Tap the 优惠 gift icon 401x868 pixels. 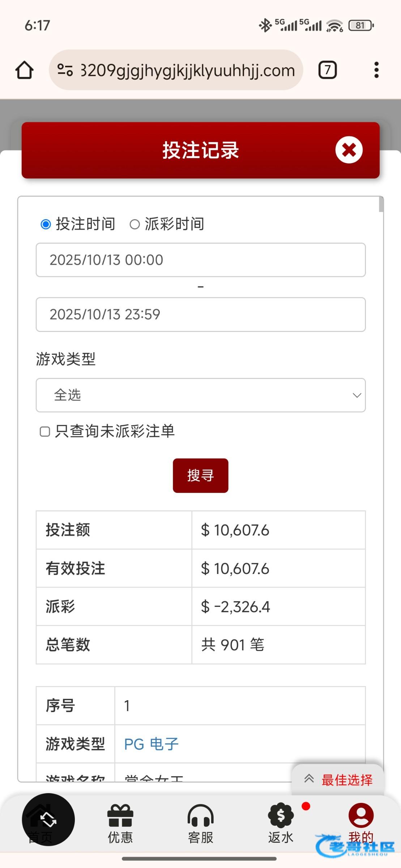coord(120,817)
